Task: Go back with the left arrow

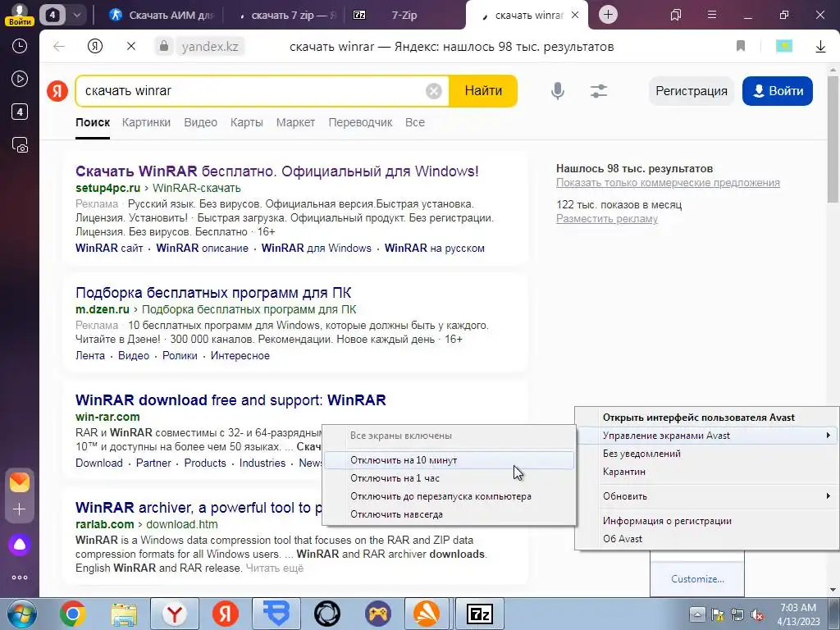Action: [x=59, y=47]
